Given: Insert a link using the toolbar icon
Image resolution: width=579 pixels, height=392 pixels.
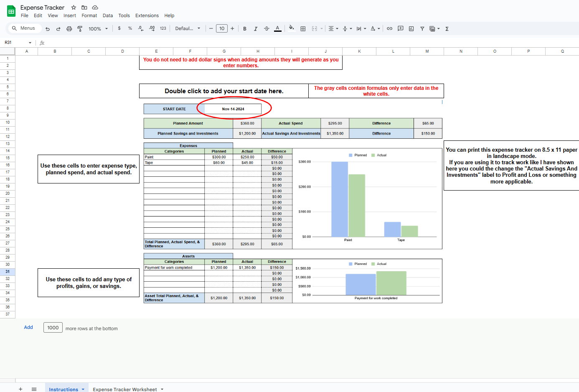Looking at the screenshot, I should coord(389,28).
